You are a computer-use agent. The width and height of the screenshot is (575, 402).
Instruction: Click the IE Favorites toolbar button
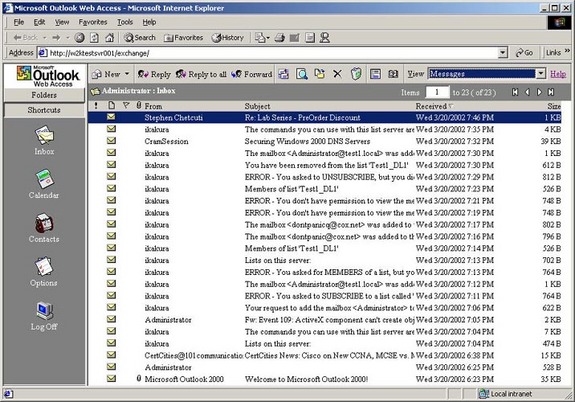(183, 37)
